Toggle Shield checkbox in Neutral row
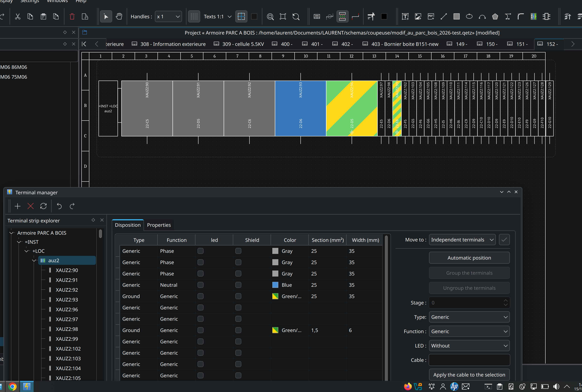Screen dimensions: 582x392 tap(238, 285)
